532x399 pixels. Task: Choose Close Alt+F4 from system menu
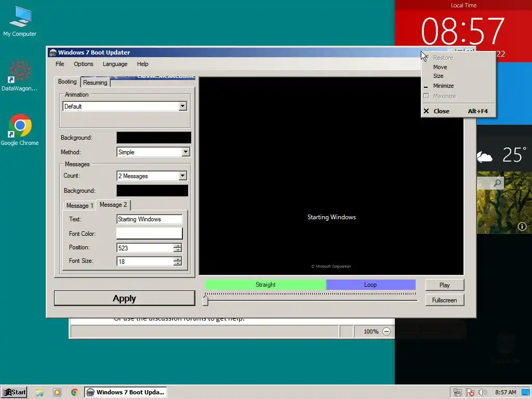[x=458, y=111]
